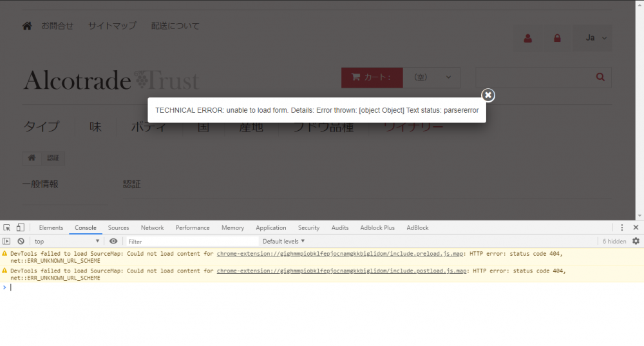Click the first warning triangle icon
Screen dimensions: 644x346
[5, 254]
